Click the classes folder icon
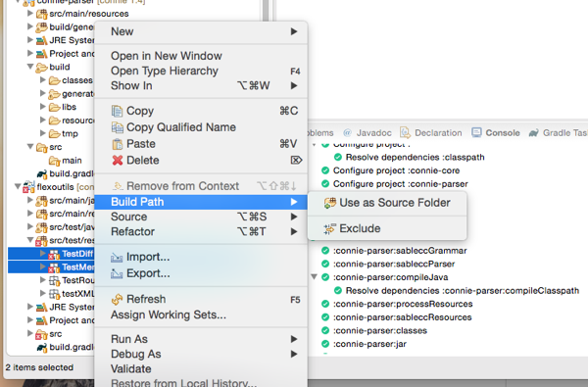Screen dimensions: 588x387 click(54, 80)
